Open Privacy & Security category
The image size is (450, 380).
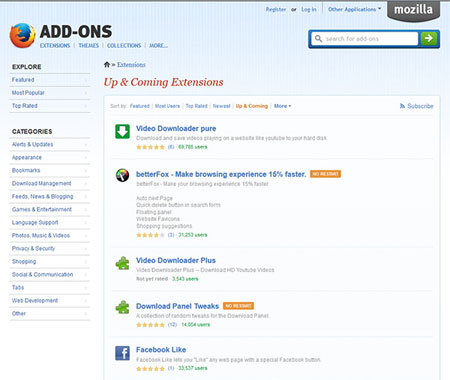coord(50,249)
